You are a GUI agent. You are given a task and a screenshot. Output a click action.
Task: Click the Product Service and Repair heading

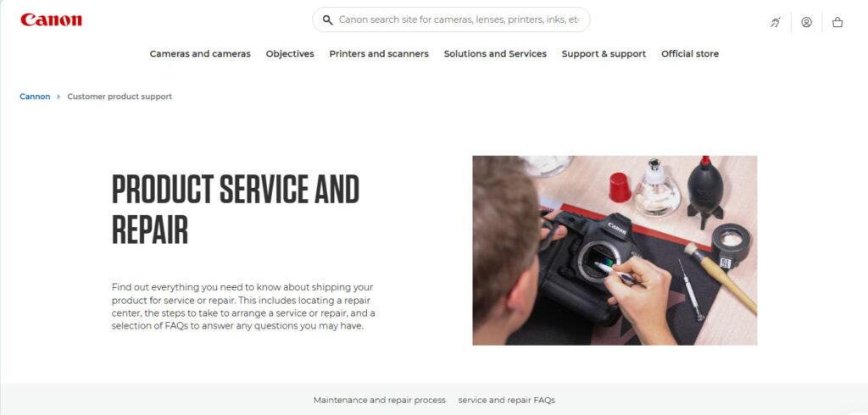coord(236,210)
